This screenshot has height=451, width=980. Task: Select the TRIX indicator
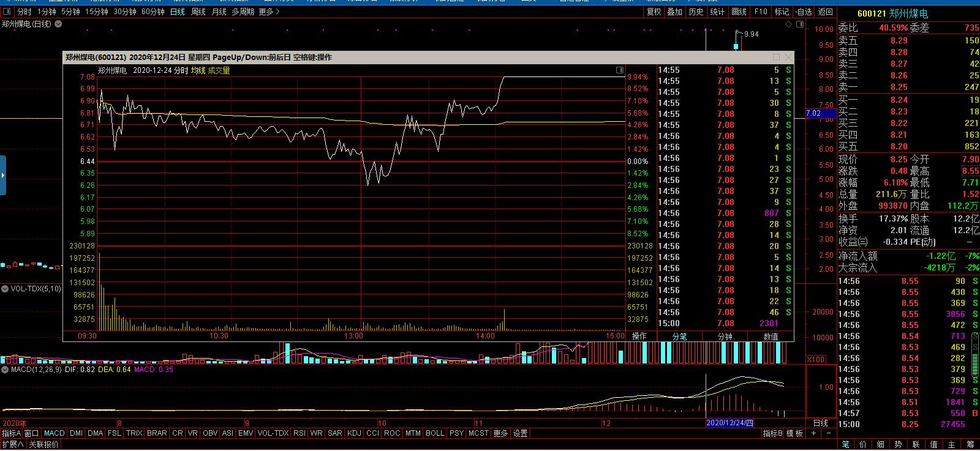[x=134, y=433]
